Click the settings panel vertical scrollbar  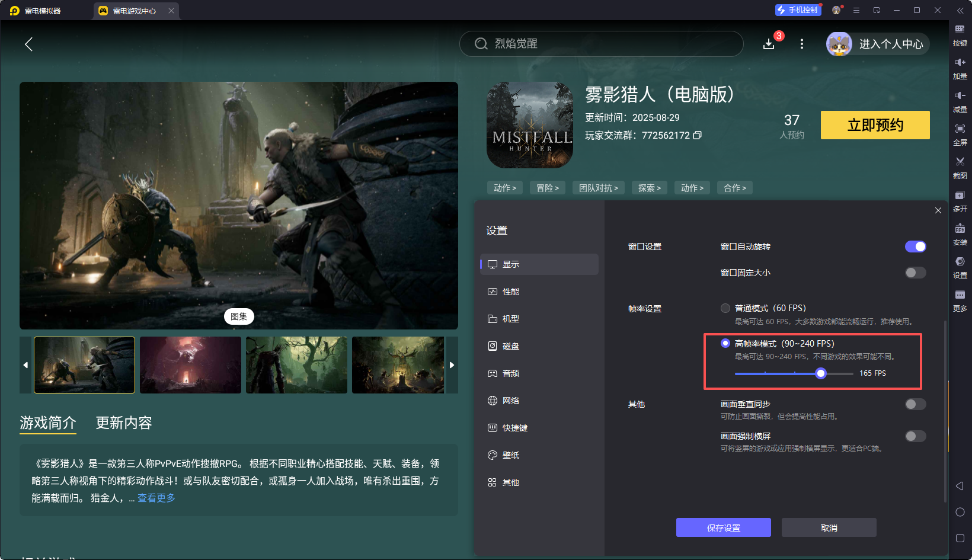(945, 411)
